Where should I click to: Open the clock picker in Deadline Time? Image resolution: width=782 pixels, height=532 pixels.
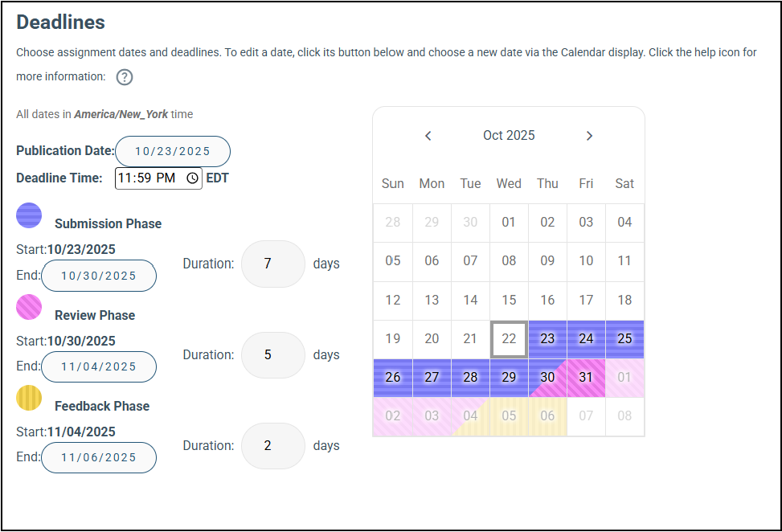192,178
